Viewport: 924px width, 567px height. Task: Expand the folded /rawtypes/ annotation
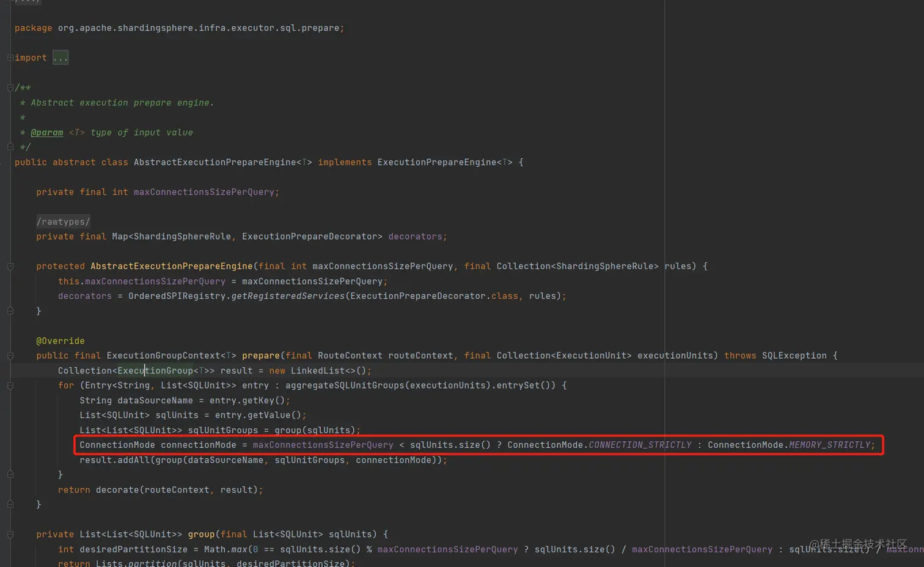pyautogui.click(x=63, y=222)
